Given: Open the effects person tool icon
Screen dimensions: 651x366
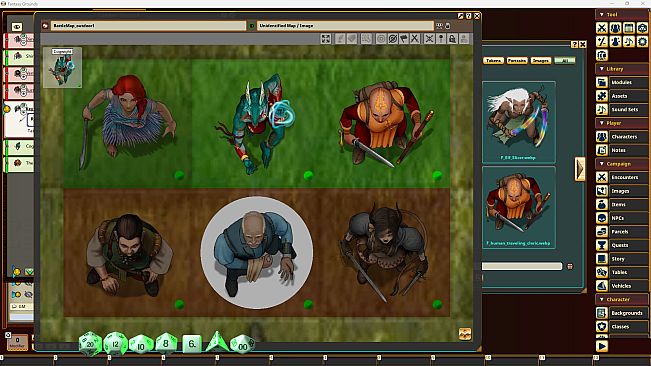Looking at the screenshot, I should pyautogui.click(x=615, y=41).
